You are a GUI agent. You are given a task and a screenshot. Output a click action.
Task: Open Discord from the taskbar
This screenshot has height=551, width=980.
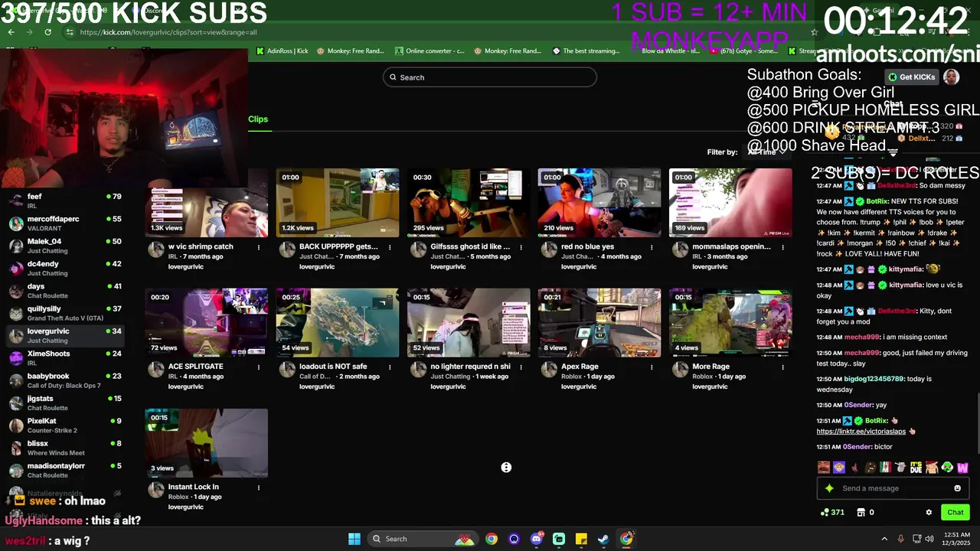point(537,539)
